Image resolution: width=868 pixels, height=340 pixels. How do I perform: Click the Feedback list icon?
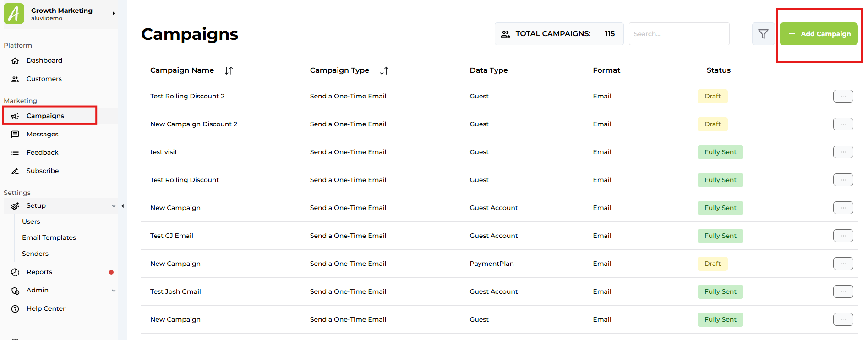tap(15, 153)
